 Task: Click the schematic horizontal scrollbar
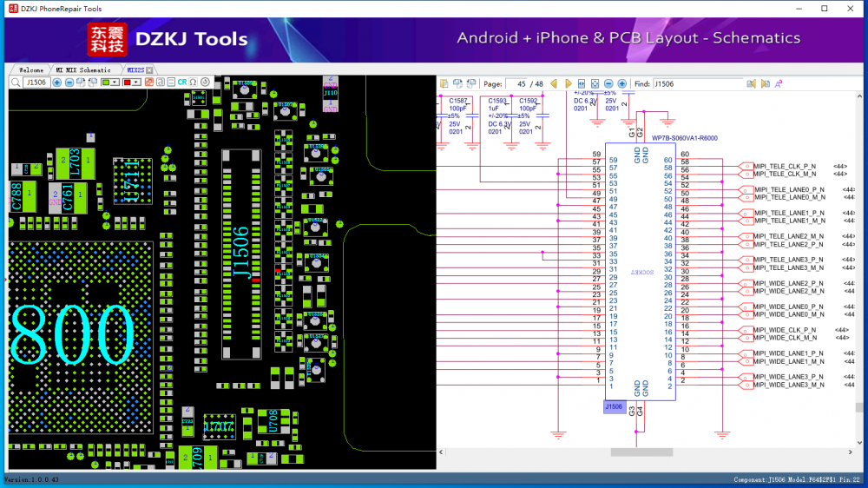click(x=641, y=452)
